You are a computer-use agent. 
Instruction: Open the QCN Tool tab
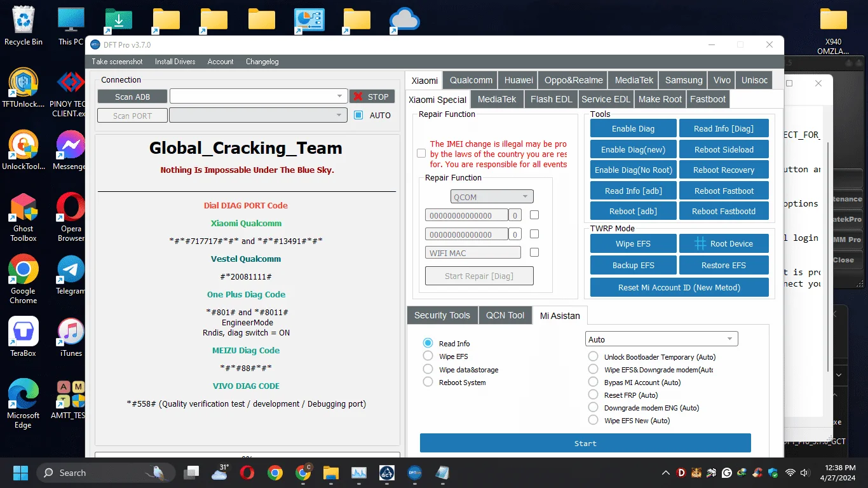tap(505, 315)
